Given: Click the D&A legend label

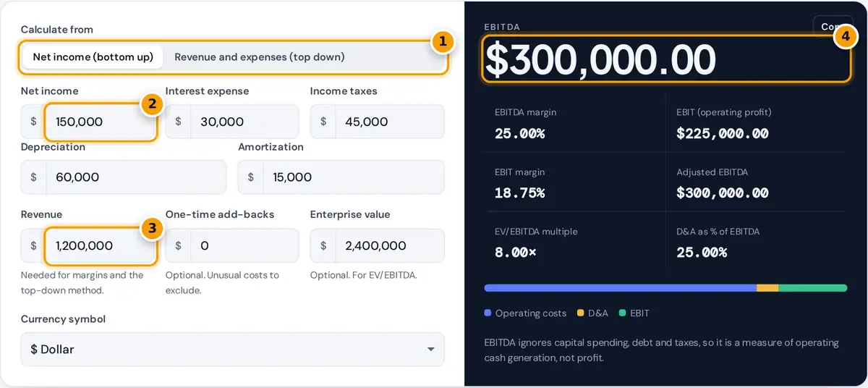Looking at the screenshot, I should coord(598,313).
